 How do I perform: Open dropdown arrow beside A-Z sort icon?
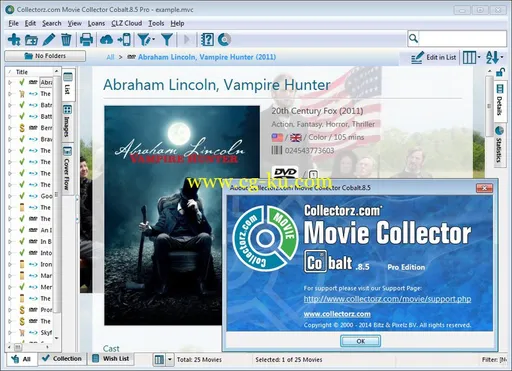pyautogui.click(x=502, y=57)
